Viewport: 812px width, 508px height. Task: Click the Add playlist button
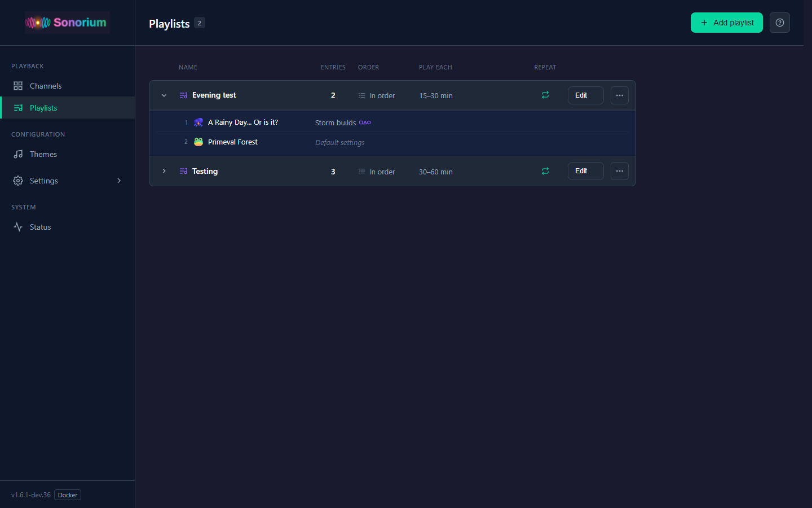[727, 23]
